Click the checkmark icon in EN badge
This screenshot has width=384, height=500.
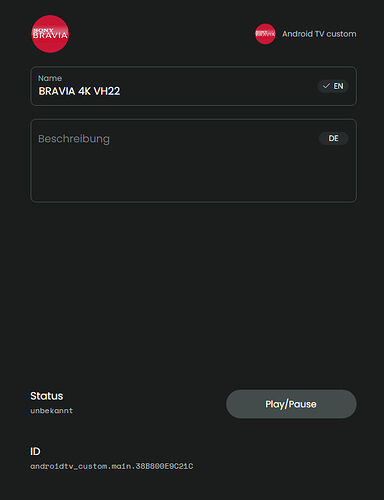click(x=326, y=86)
